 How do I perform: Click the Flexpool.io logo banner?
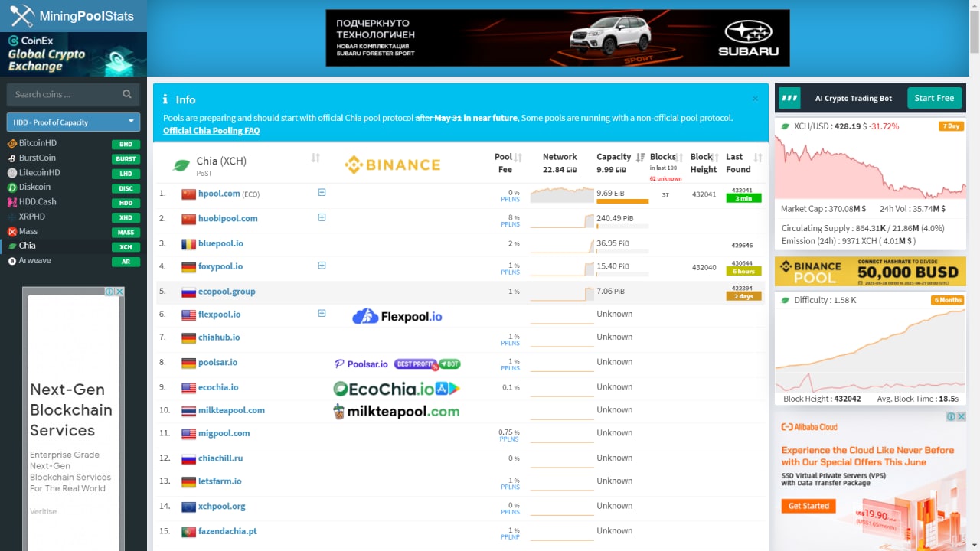[x=397, y=316]
